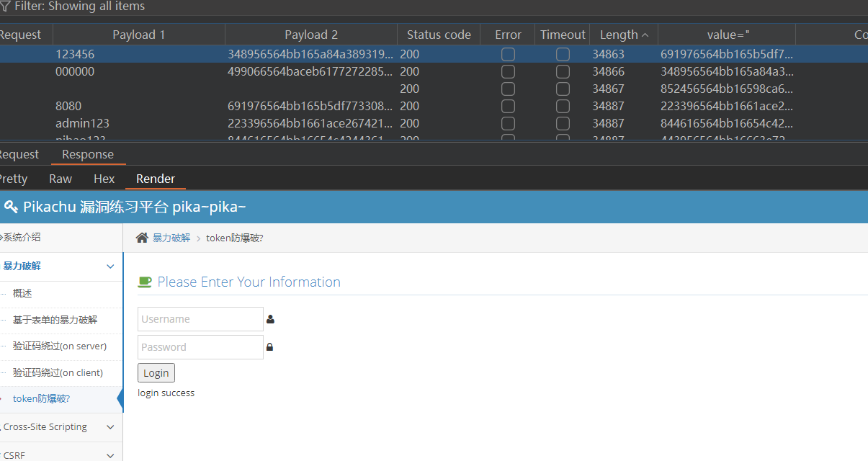Screen dimensions: 868x461
Task: Open 验证码绕过(on client) sidebar link
Action: [58, 373]
